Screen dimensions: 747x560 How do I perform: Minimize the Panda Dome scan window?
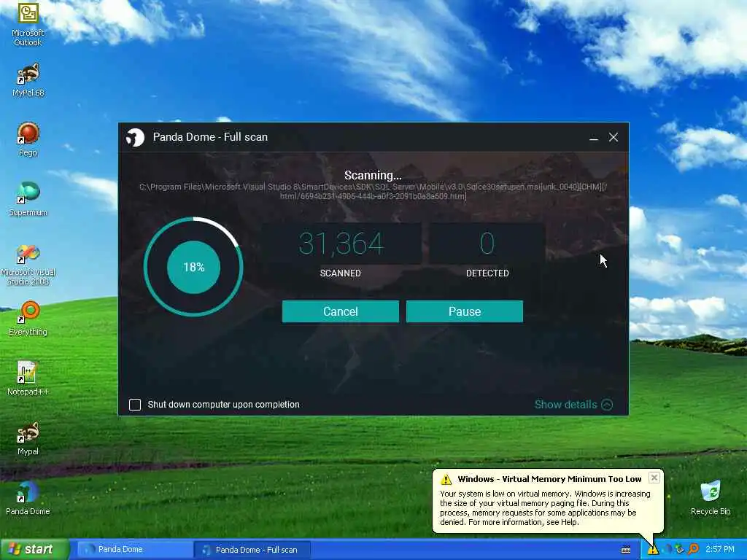click(x=594, y=138)
